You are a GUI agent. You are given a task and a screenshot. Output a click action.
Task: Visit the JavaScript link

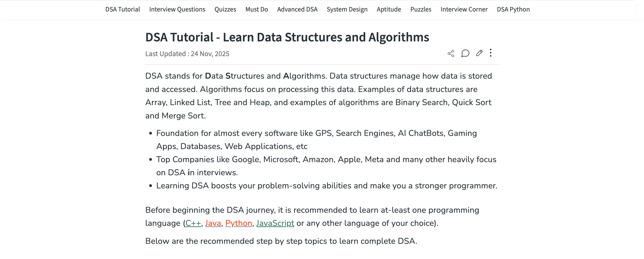click(x=275, y=223)
